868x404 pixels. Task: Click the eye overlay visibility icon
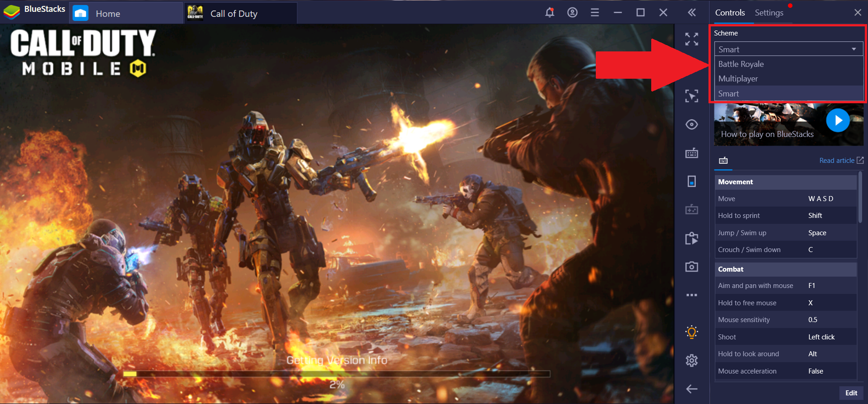(x=692, y=124)
